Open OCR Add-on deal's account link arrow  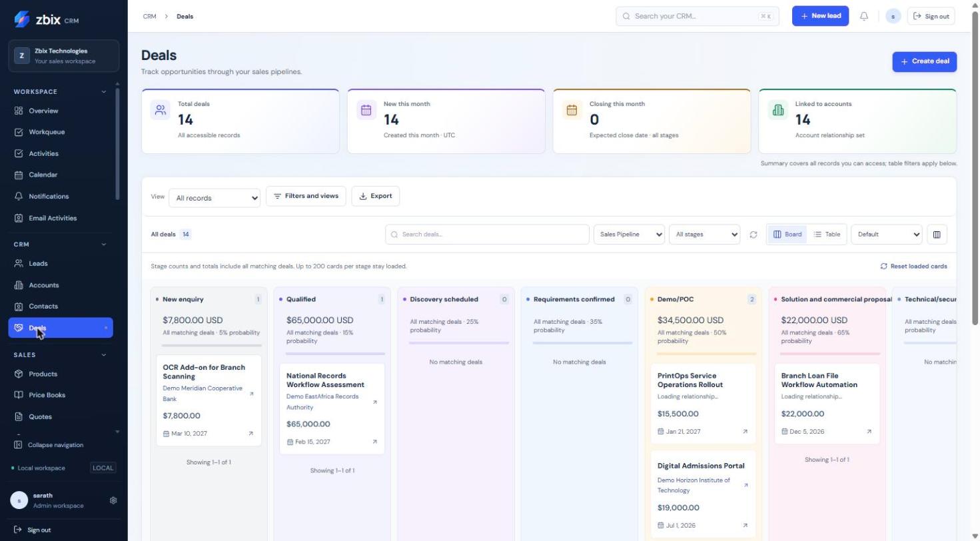(x=251, y=394)
